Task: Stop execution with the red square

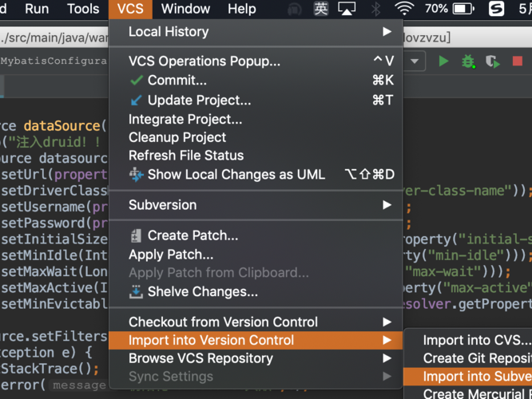Action: 517,61
